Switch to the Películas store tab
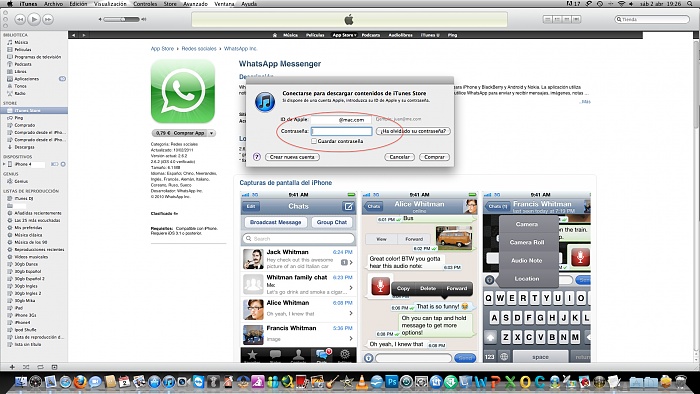700x394 pixels. point(315,35)
